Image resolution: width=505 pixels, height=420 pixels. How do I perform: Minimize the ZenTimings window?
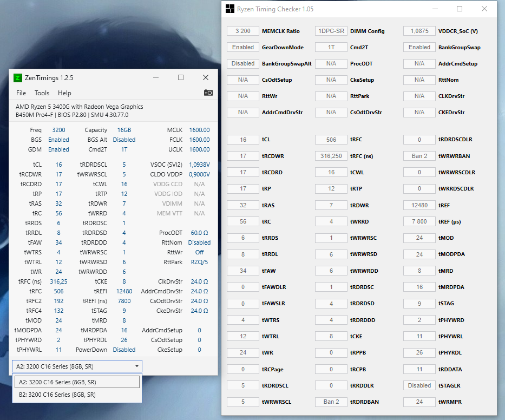click(x=156, y=77)
